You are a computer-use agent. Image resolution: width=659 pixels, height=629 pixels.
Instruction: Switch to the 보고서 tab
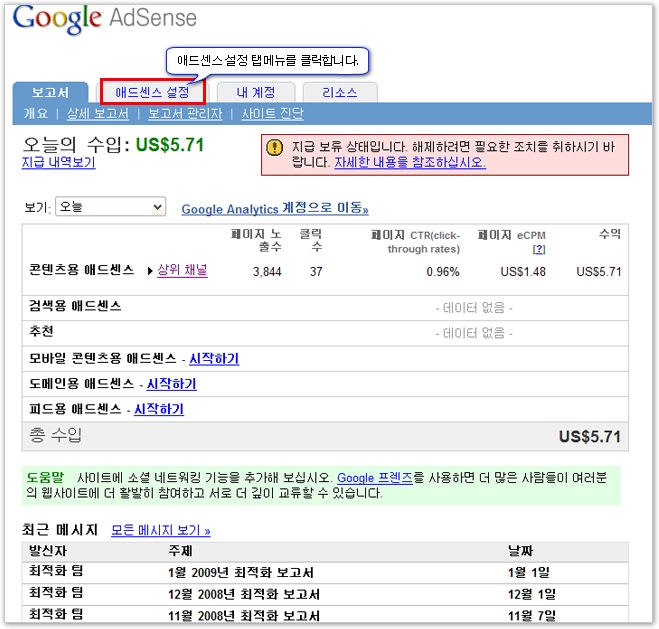(50, 92)
